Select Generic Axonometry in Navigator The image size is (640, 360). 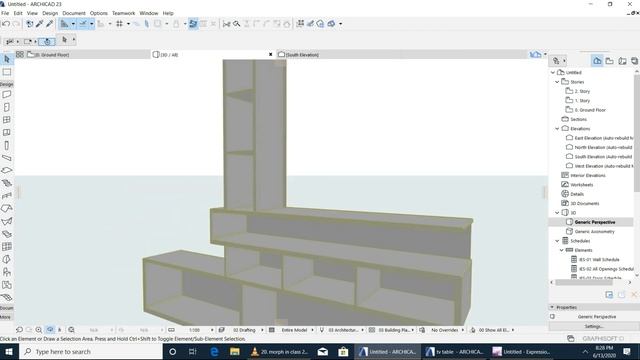pyautogui.click(x=594, y=231)
